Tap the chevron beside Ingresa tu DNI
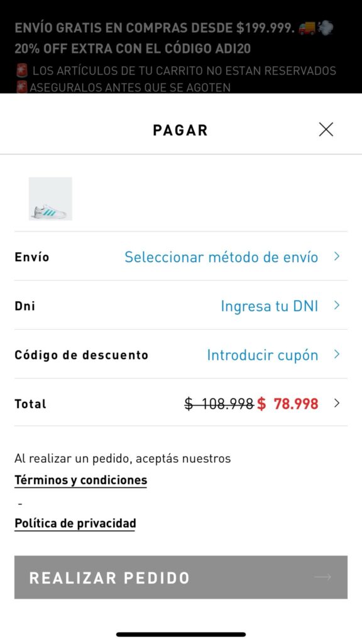 pos(337,306)
